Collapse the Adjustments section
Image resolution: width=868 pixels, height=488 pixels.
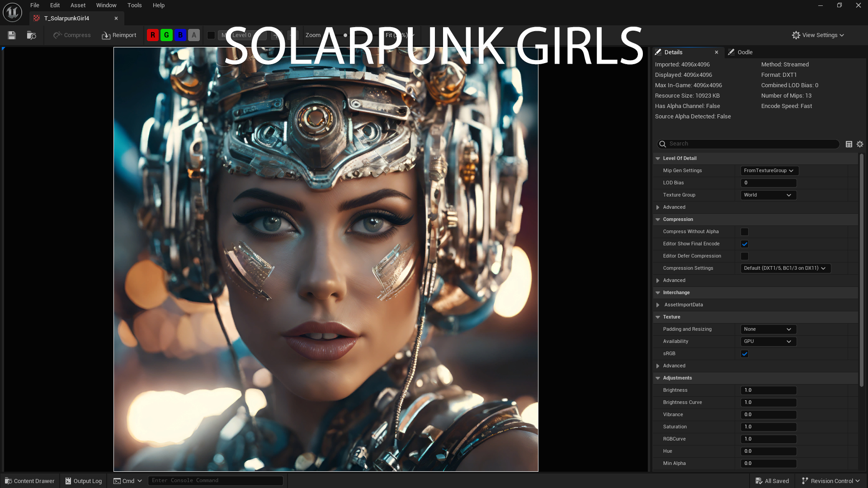658,378
